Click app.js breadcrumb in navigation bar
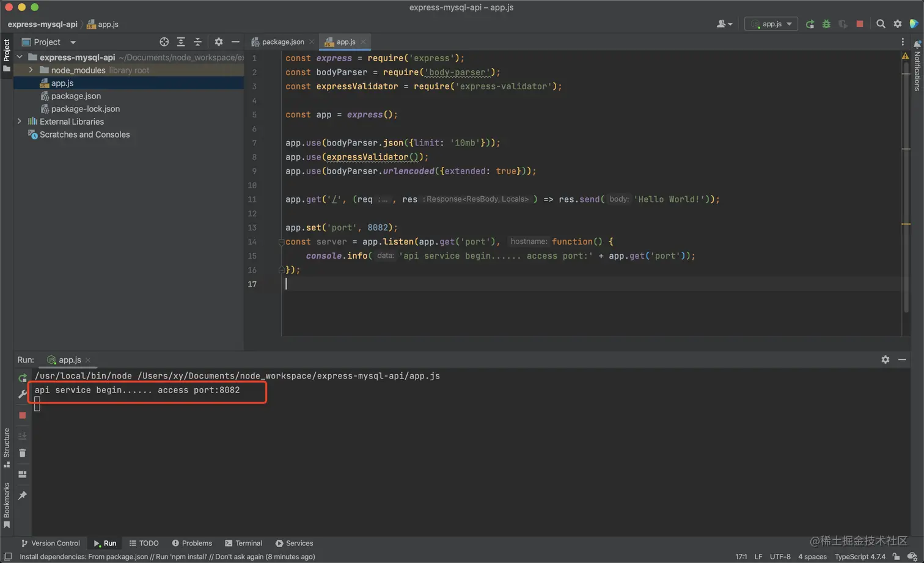Image resolution: width=924 pixels, height=563 pixels. point(103,24)
